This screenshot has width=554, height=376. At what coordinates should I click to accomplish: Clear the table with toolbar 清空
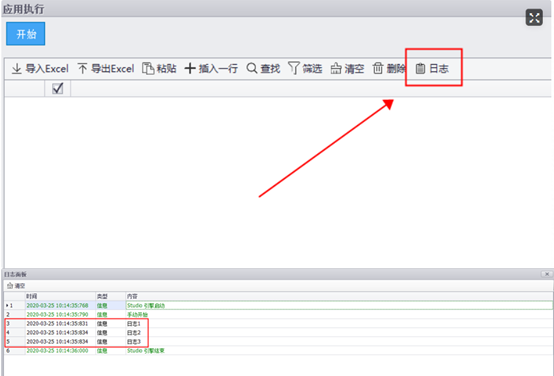point(347,68)
